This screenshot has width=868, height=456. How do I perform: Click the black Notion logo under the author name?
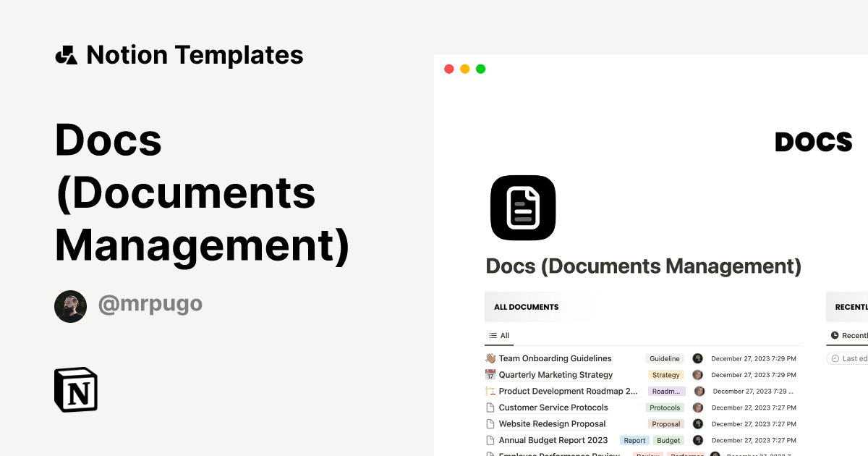point(75,390)
